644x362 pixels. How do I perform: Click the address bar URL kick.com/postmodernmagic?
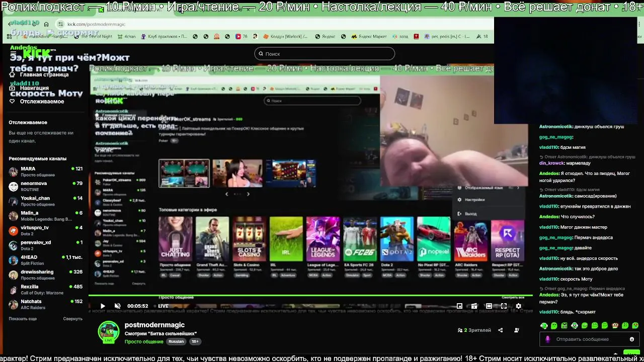(x=96, y=24)
